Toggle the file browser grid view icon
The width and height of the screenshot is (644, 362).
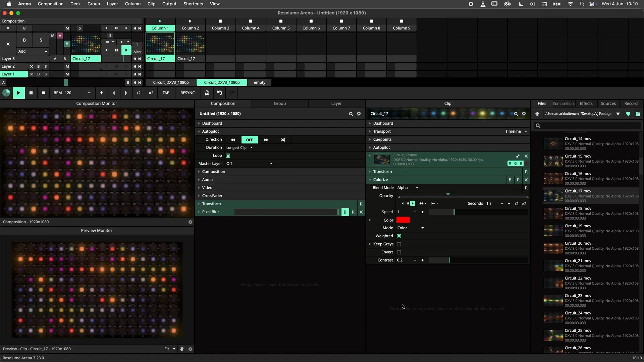tap(638, 114)
